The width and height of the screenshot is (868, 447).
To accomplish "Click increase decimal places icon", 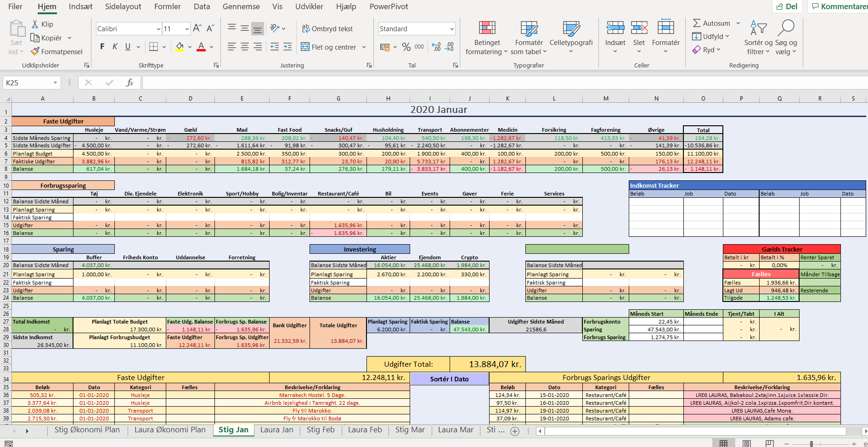I will tap(436, 47).
